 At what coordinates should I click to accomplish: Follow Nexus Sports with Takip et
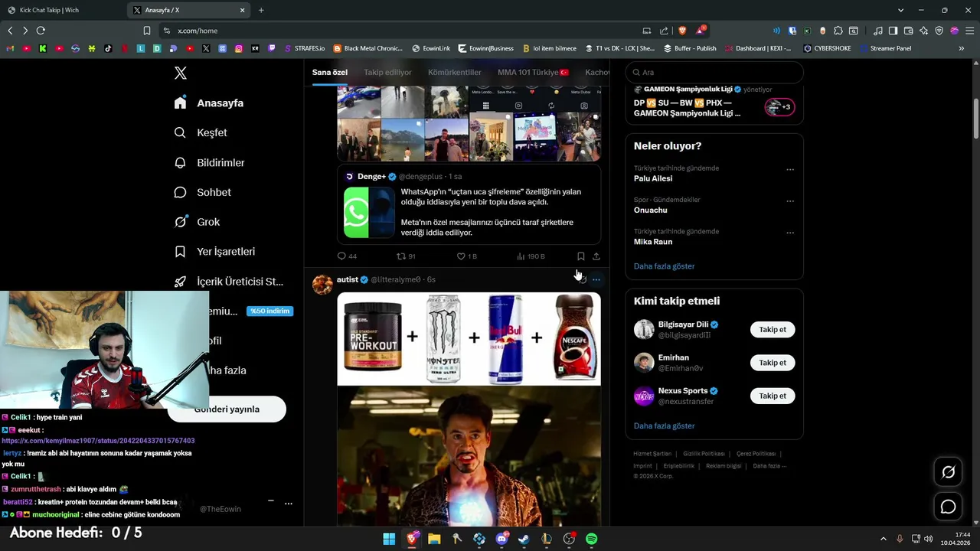[773, 396]
